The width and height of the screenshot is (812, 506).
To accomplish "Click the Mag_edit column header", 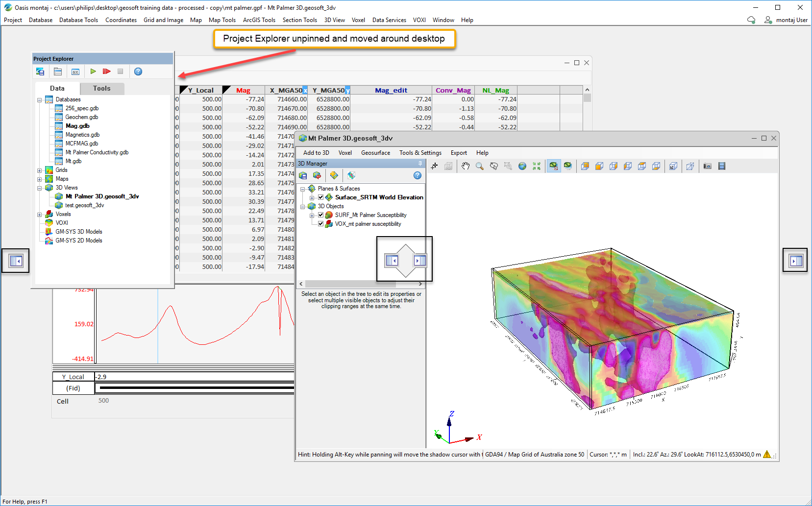I will click(391, 90).
